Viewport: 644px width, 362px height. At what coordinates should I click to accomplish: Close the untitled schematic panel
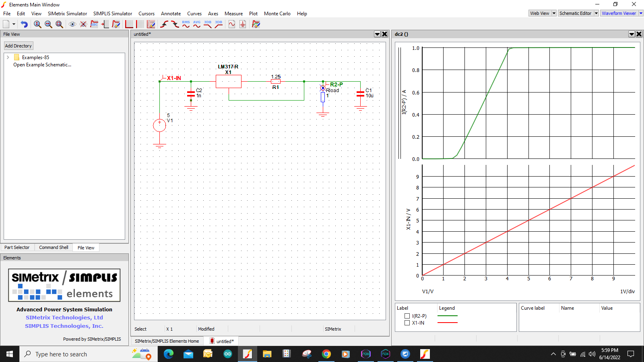tap(385, 34)
